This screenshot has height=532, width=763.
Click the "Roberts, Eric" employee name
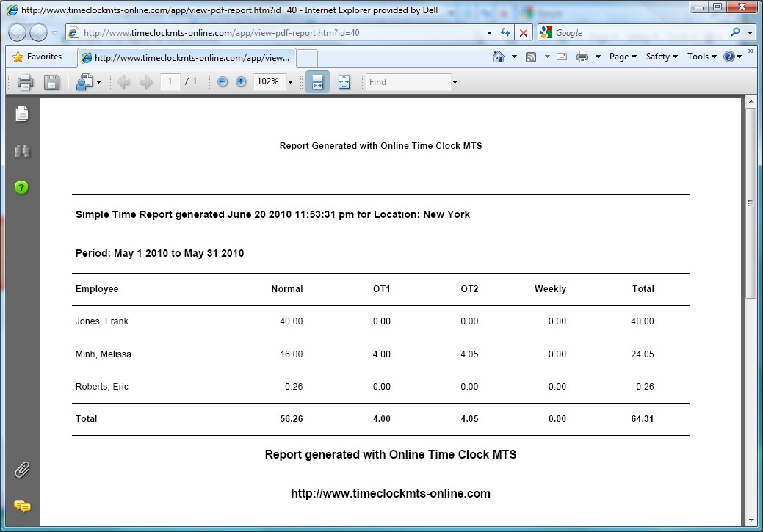pos(101,387)
